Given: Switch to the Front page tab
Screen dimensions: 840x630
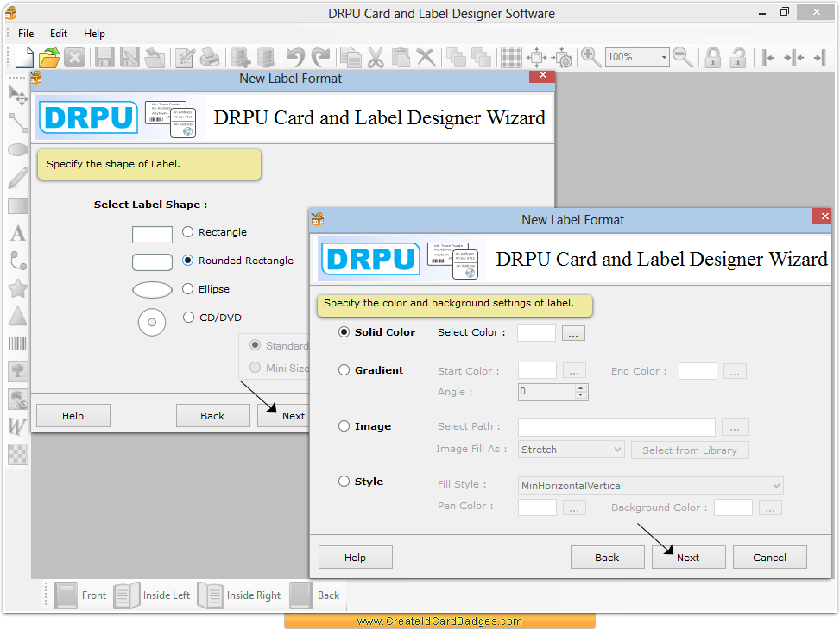Looking at the screenshot, I should point(81,595).
